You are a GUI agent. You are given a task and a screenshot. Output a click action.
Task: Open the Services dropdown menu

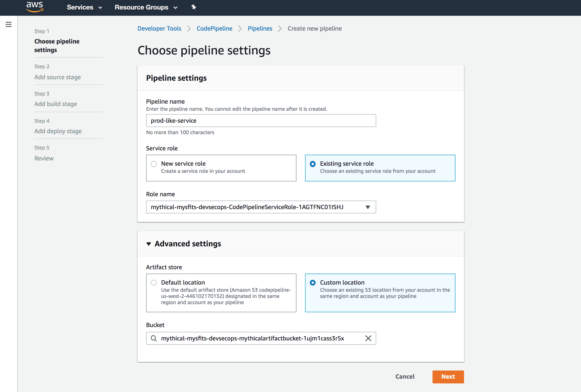(85, 7)
